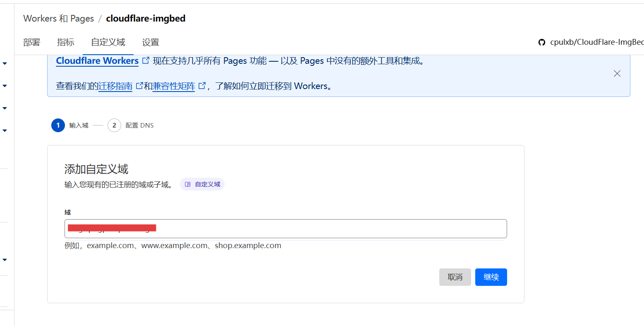The width and height of the screenshot is (644, 326).
Task: Open the 迁移指南 link
Action: pos(115,86)
